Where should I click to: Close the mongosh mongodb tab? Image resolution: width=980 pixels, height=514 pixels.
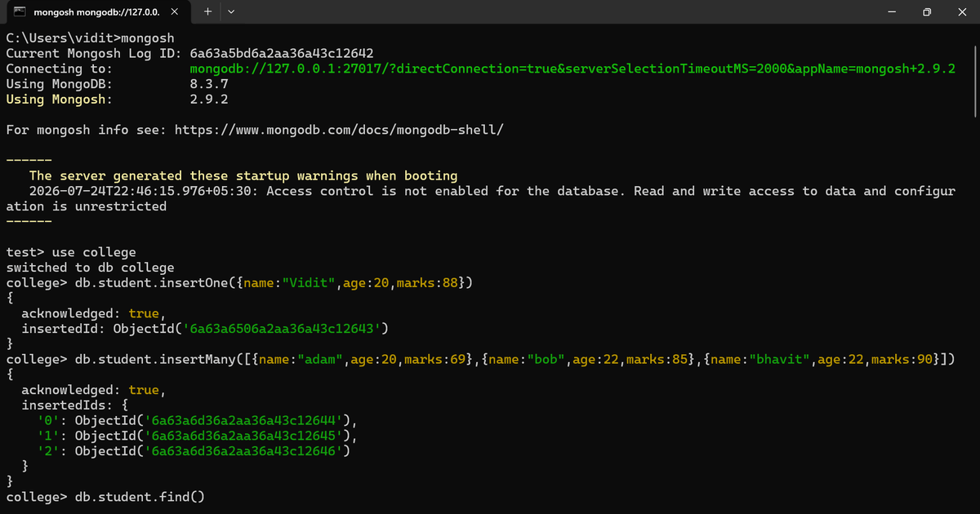(x=173, y=12)
